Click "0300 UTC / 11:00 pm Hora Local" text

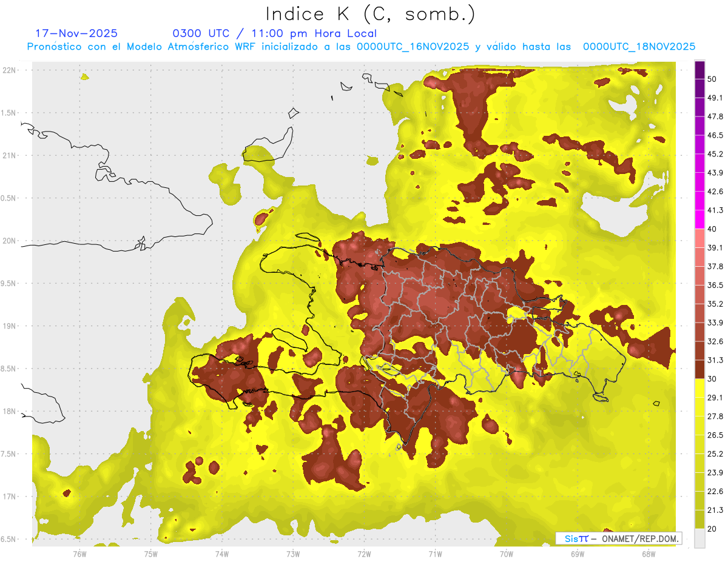(x=274, y=33)
